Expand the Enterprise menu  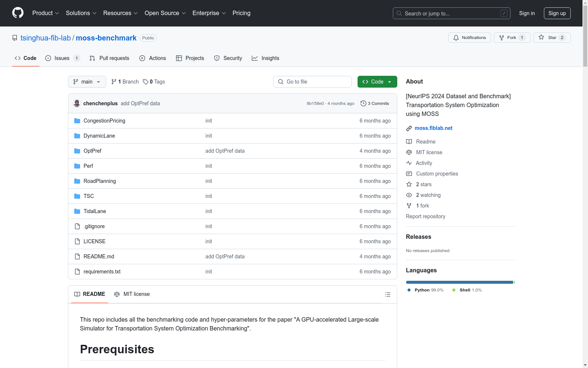209,13
